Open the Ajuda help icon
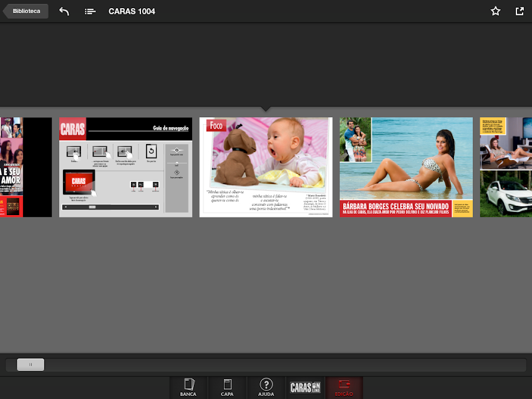The width and height of the screenshot is (532, 399). [x=266, y=387]
